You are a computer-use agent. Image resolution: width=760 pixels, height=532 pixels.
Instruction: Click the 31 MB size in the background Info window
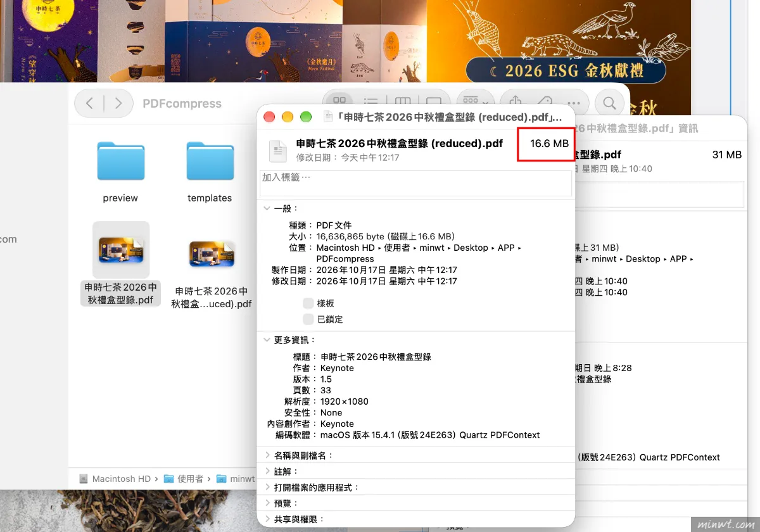click(726, 155)
